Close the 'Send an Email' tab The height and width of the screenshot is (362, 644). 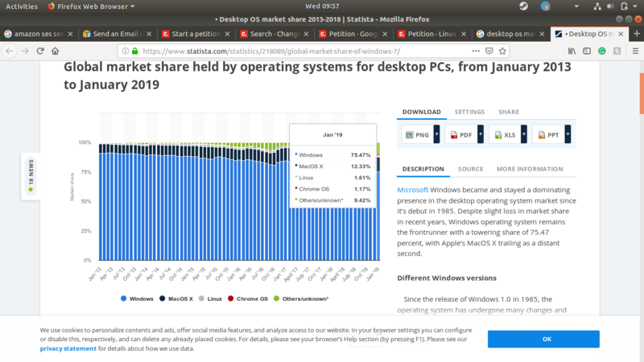coord(149,34)
